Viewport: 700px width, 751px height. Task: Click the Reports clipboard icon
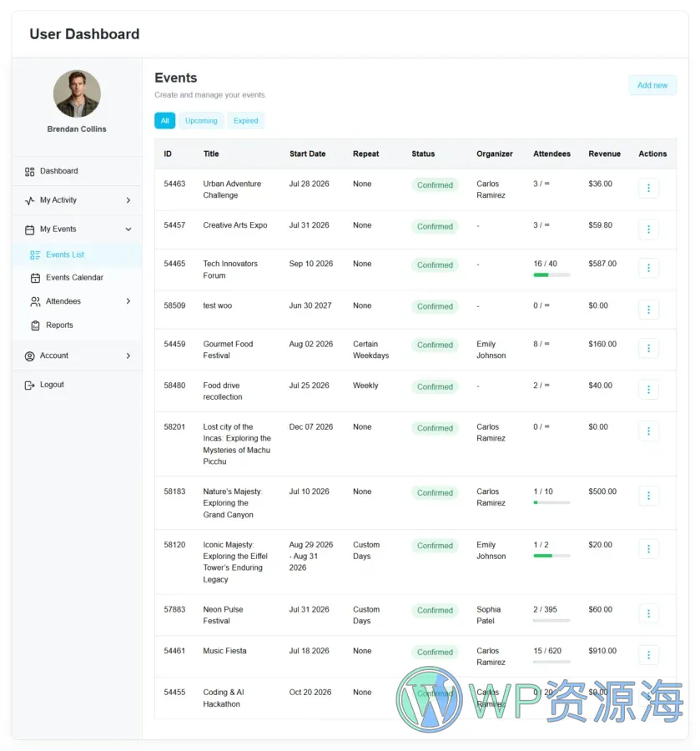coord(35,325)
